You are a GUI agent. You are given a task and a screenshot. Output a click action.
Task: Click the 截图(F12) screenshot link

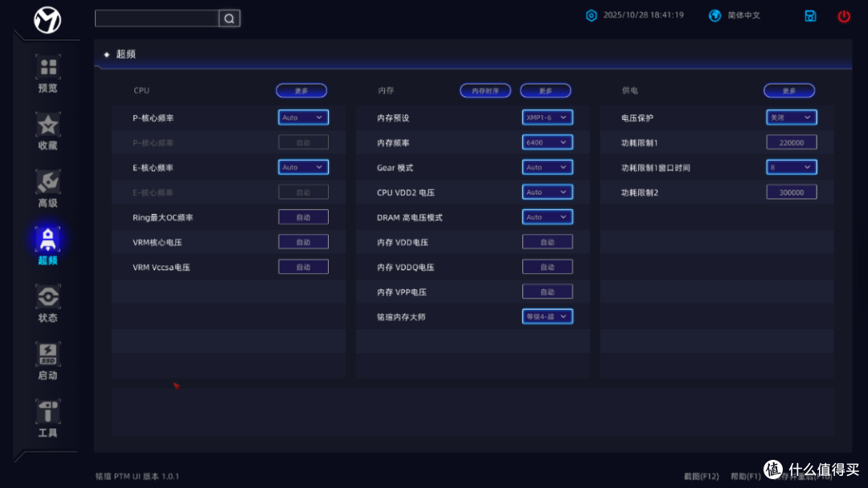click(702, 477)
